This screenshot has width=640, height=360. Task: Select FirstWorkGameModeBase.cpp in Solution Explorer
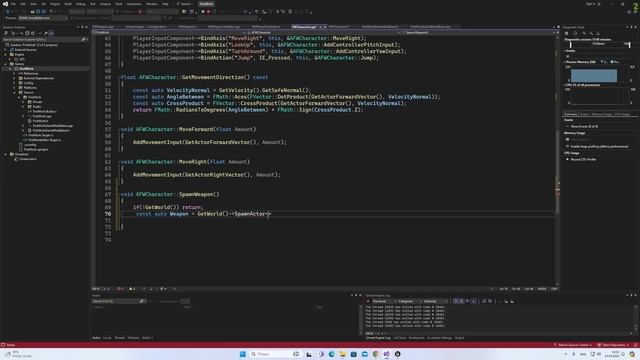[x=52, y=126]
